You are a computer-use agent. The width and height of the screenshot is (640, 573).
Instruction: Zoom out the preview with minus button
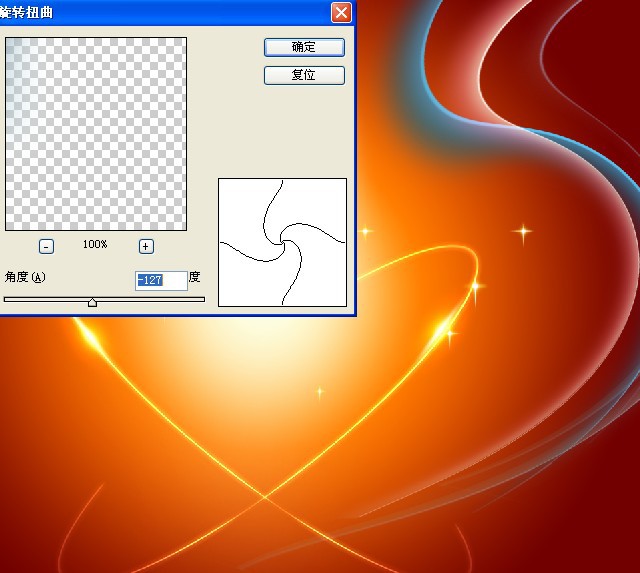(46, 247)
